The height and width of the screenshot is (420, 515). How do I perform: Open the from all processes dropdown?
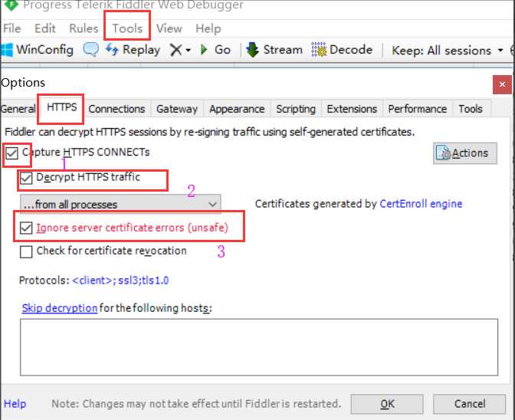click(120, 205)
